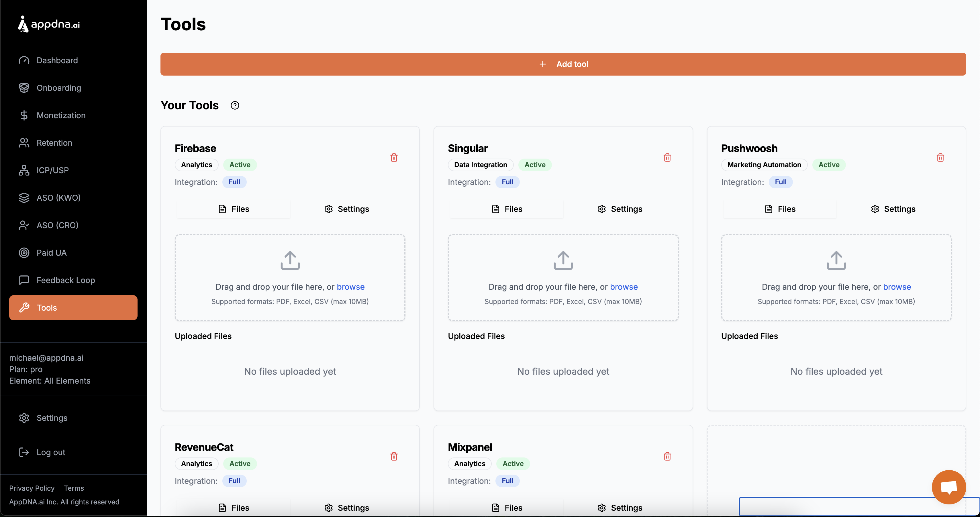Delete the Firebase tool via trash icon

pyautogui.click(x=394, y=157)
